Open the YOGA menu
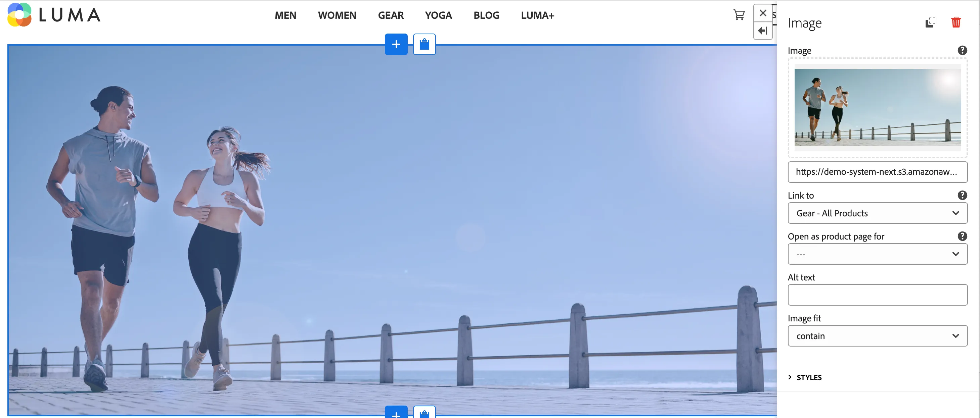 coord(438,15)
